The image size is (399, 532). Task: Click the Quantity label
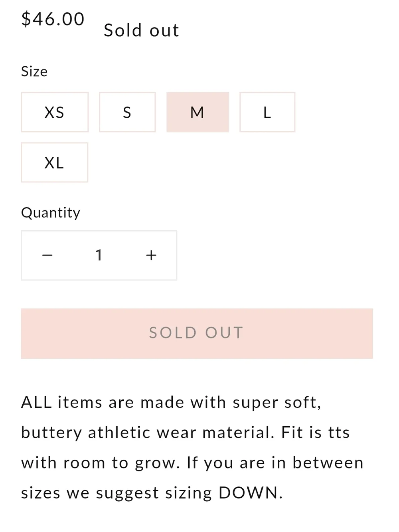click(51, 213)
